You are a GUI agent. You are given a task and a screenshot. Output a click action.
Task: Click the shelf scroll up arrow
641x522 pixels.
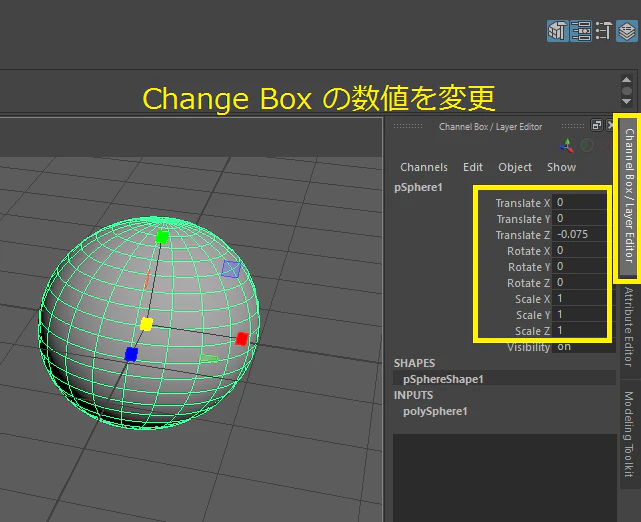pos(626,79)
